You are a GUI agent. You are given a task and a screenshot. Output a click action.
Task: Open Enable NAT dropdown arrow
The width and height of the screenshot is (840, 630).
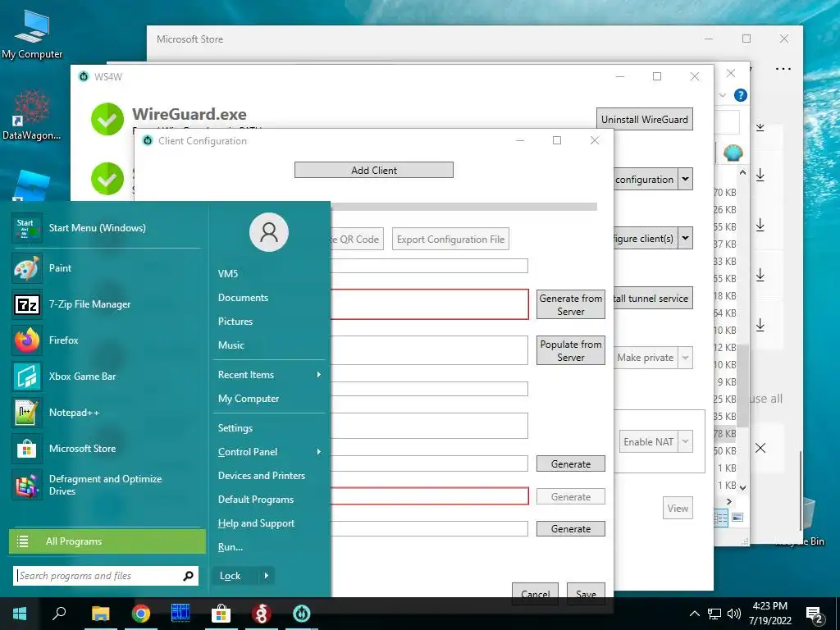click(685, 442)
